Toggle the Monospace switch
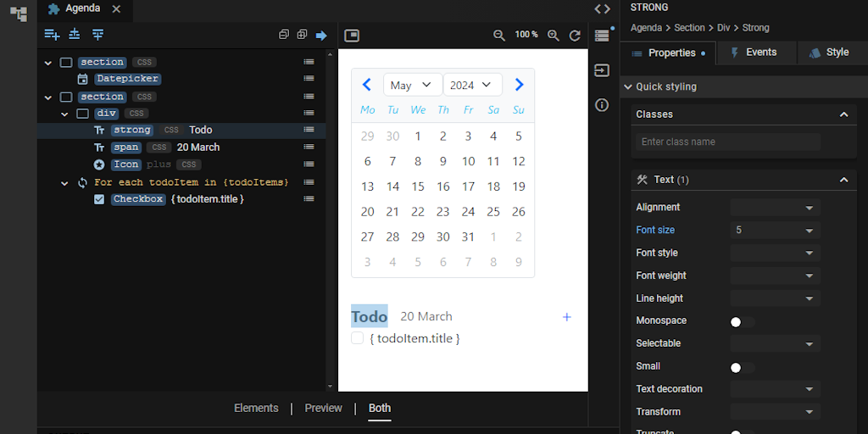 [742, 321]
